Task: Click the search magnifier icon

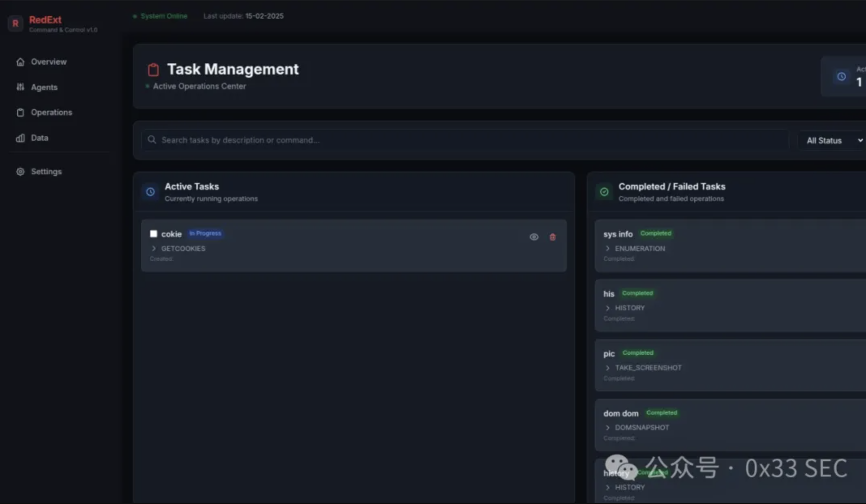Action: click(x=152, y=140)
